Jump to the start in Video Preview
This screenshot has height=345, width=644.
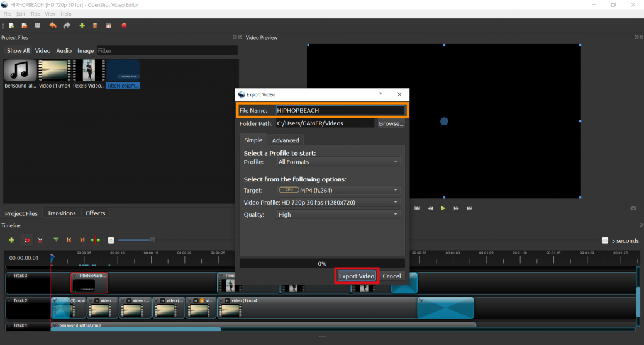coord(418,208)
